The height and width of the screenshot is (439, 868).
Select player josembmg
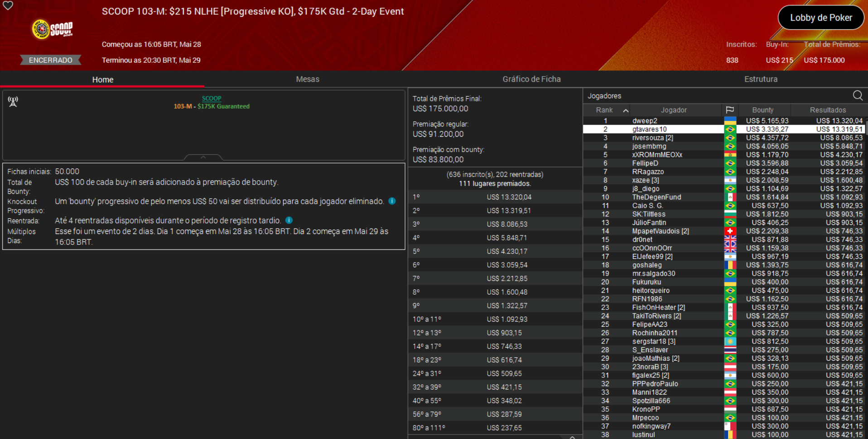point(724,146)
